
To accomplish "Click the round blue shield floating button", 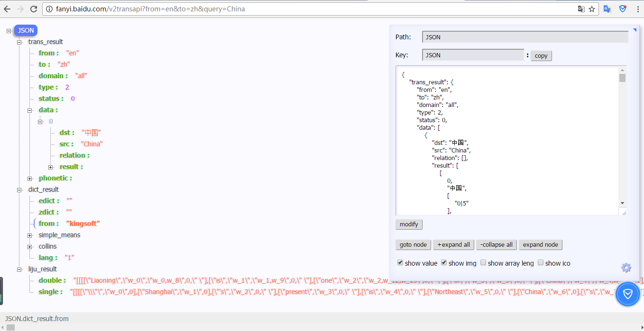I will (x=627, y=295).
